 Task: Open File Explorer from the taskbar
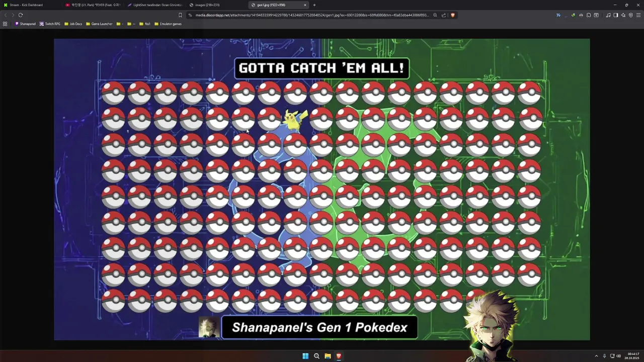[x=328, y=356]
